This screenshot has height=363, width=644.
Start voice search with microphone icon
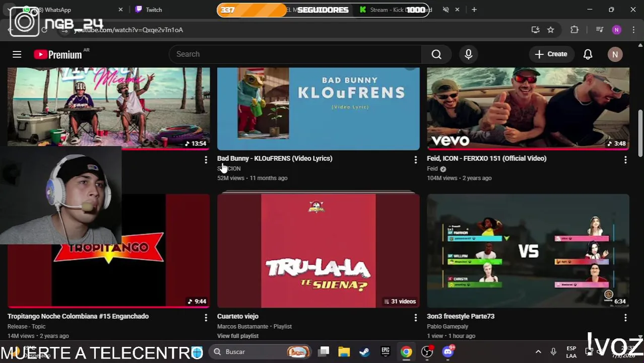click(x=469, y=54)
